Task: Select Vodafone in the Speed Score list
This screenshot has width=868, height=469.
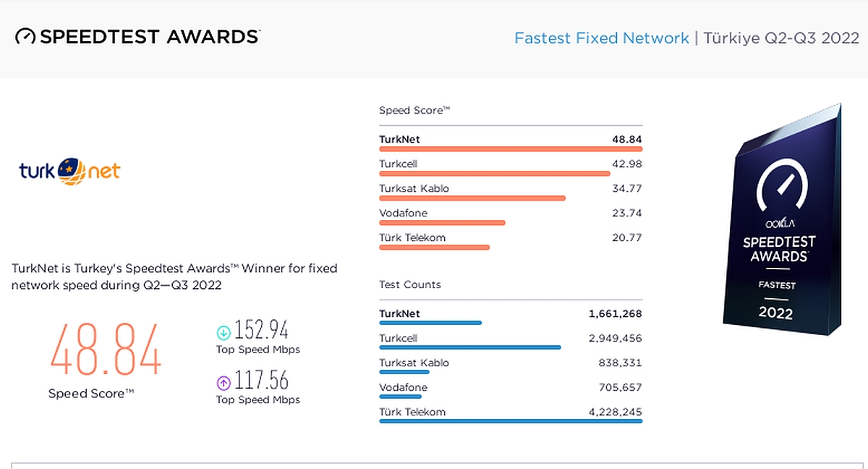Action: tap(403, 213)
